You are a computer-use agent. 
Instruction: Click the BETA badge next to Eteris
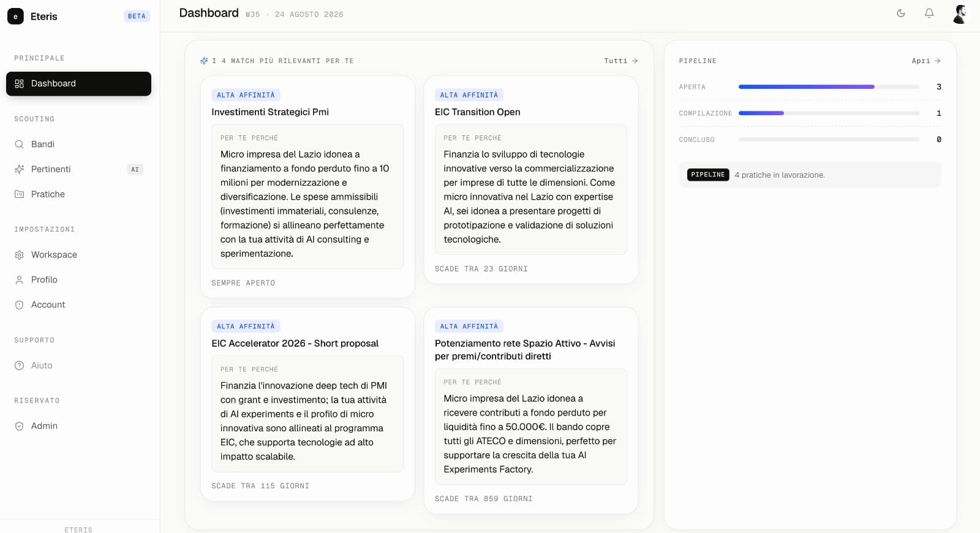[137, 17]
